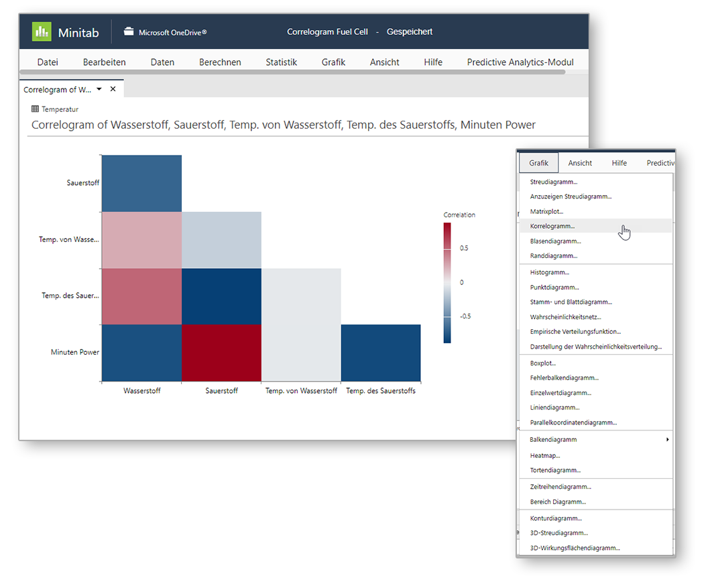Image resolution: width=714 pixels, height=588 pixels.
Task: Choose Boxplot menu entry
Action: tap(543, 363)
